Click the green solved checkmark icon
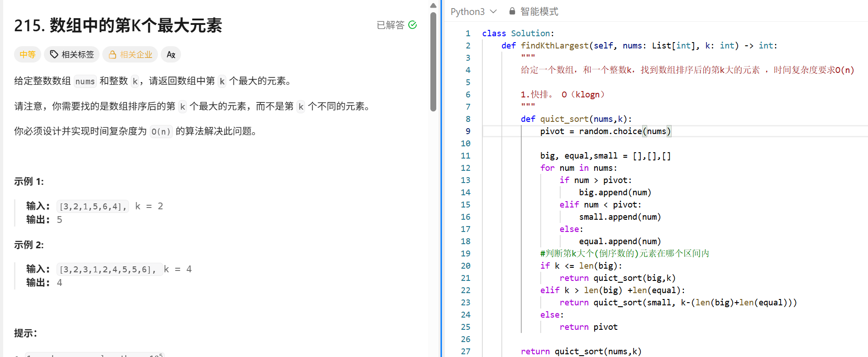868x357 pixels. click(x=412, y=25)
